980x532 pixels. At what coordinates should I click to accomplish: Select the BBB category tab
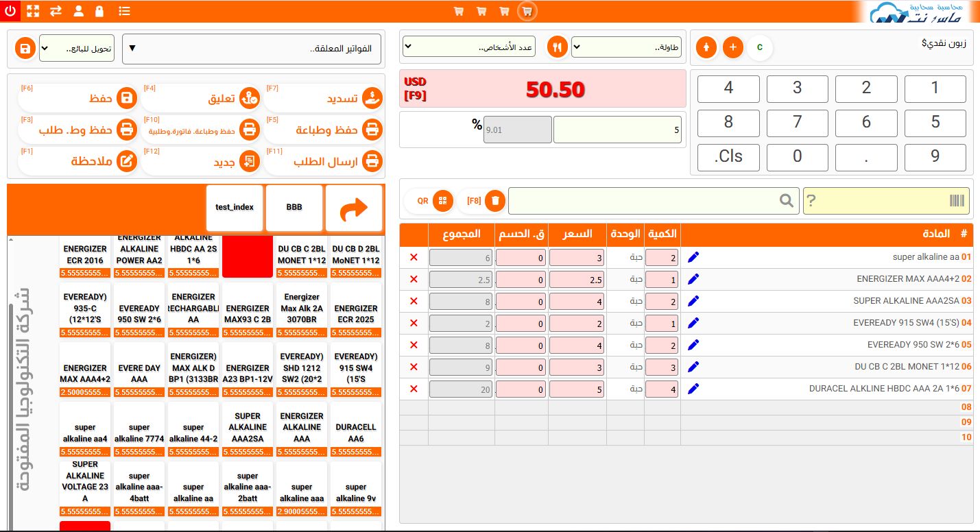[294, 207]
